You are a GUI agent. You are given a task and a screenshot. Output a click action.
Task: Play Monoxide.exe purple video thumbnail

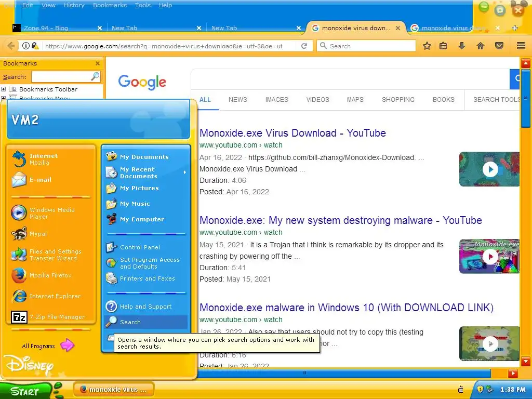click(x=489, y=256)
